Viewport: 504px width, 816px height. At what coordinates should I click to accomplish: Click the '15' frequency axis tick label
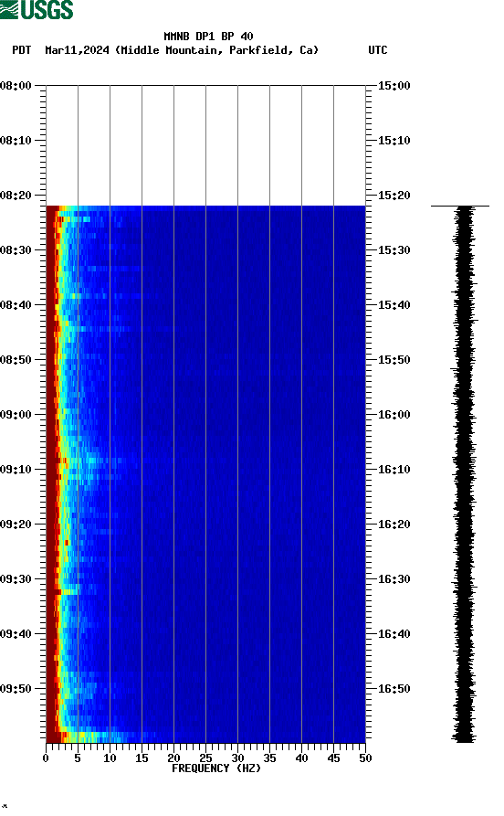142,758
